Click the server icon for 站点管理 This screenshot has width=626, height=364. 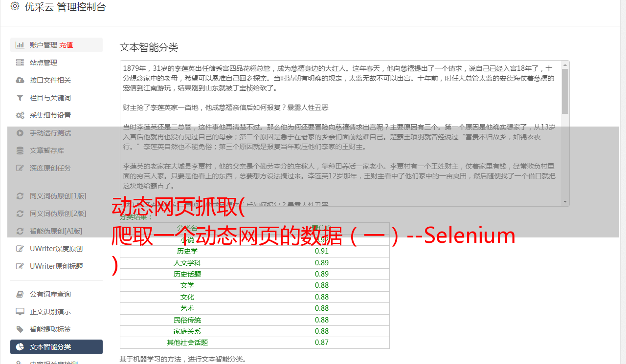(20, 63)
